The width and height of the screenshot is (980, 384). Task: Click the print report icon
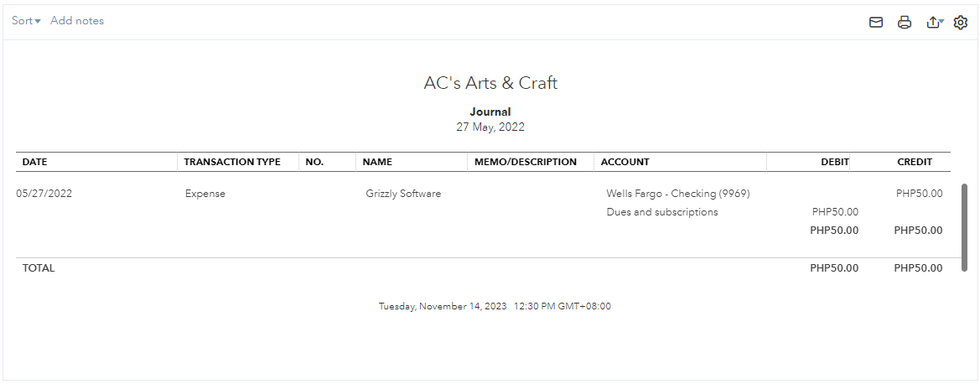tap(905, 23)
